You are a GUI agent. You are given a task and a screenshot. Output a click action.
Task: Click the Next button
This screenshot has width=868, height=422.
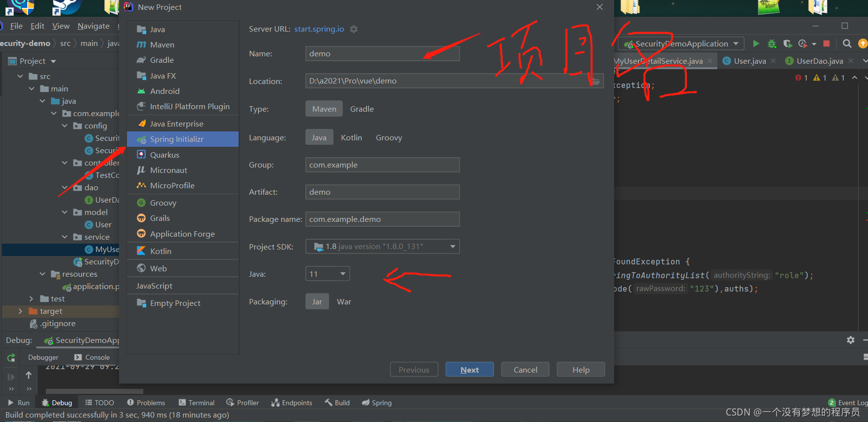tap(469, 370)
